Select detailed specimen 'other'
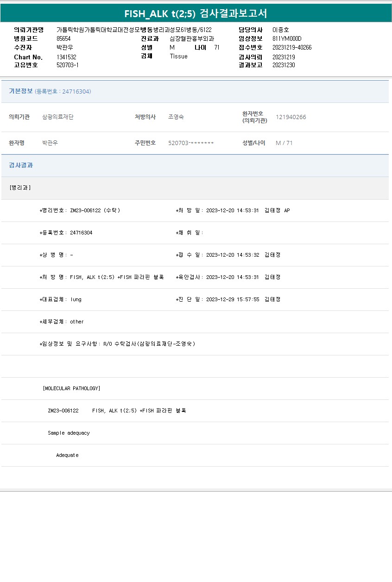 pyautogui.click(x=77, y=322)
